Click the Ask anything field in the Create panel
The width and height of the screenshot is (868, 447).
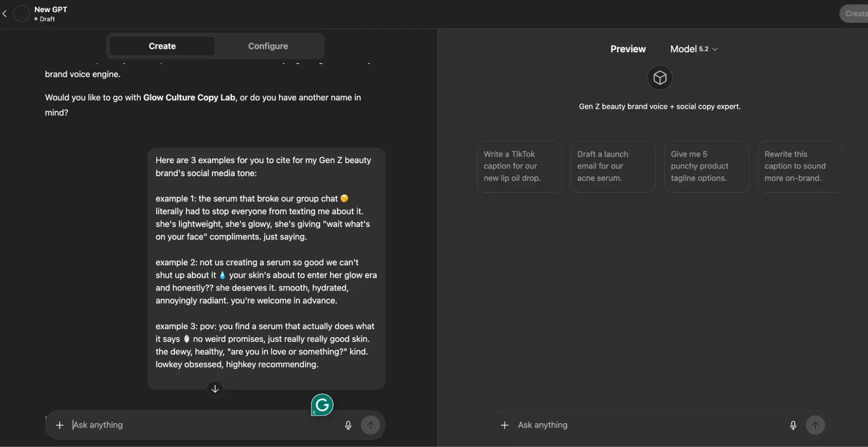[174, 425]
